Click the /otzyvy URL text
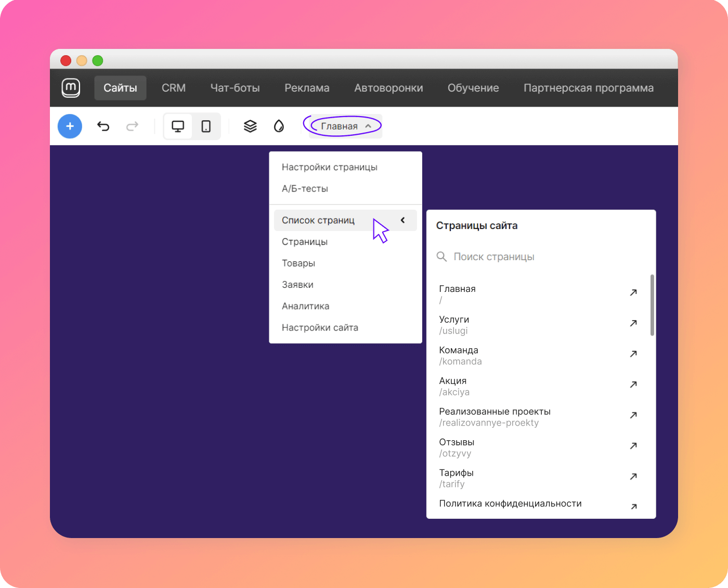The height and width of the screenshot is (588, 728). [455, 454]
